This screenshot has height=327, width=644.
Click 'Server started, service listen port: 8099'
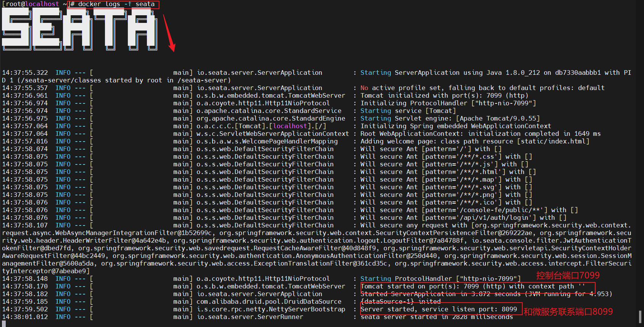tap(439, 309)
